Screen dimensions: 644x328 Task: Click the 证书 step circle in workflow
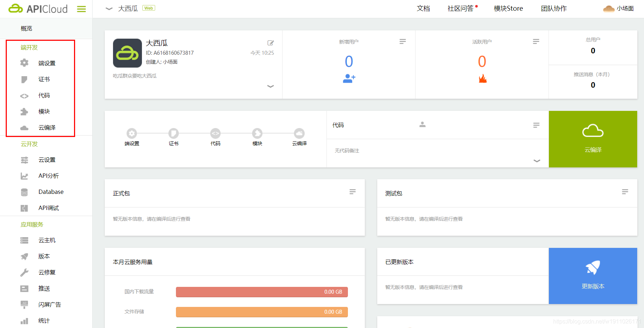(x=173, y=133)
